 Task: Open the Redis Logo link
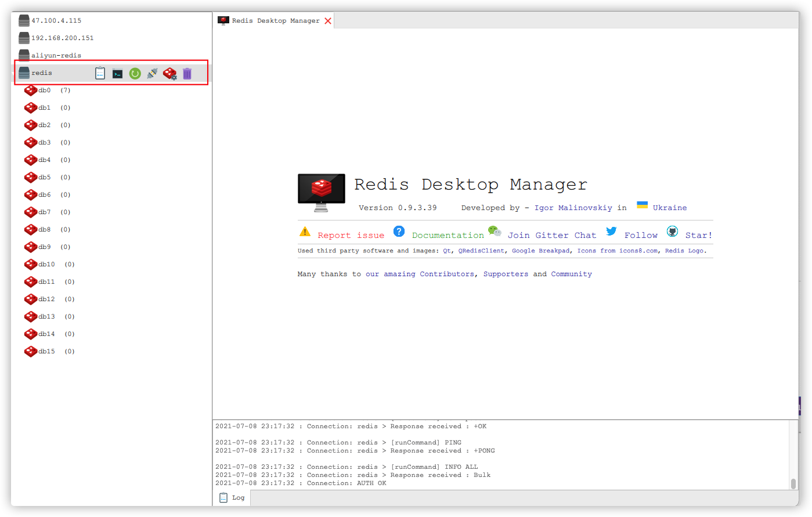[x=684, y=251]
